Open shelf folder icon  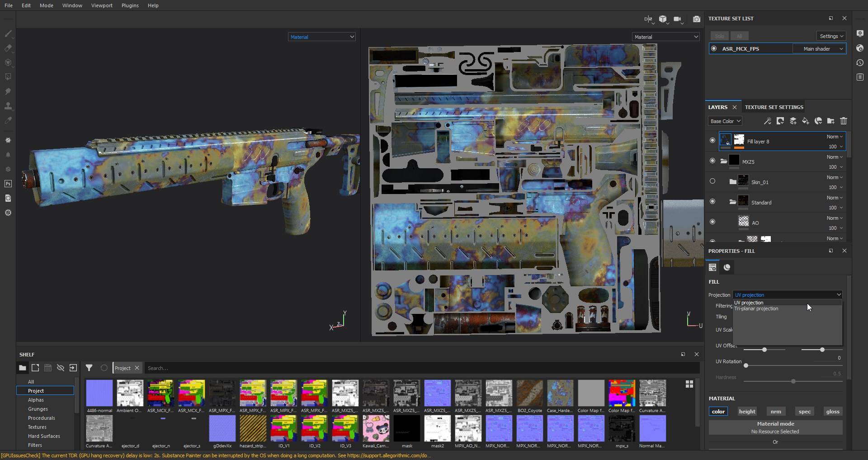22,368
